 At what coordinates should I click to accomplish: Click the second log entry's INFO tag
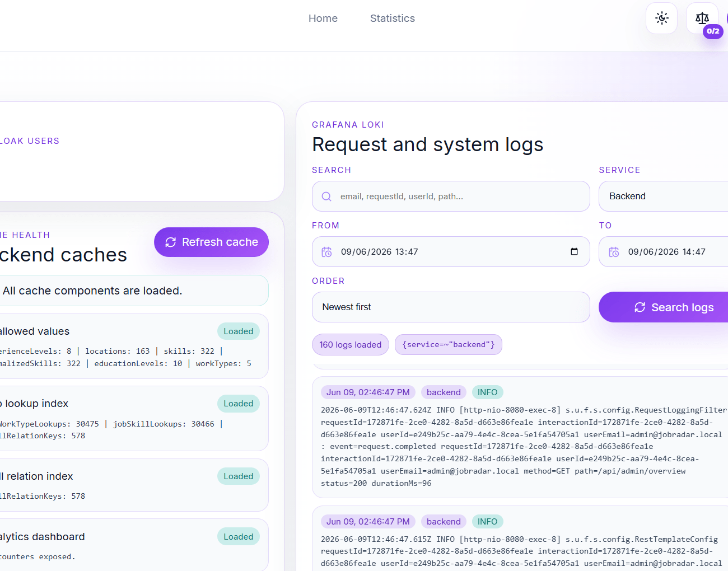click(487, 522)
